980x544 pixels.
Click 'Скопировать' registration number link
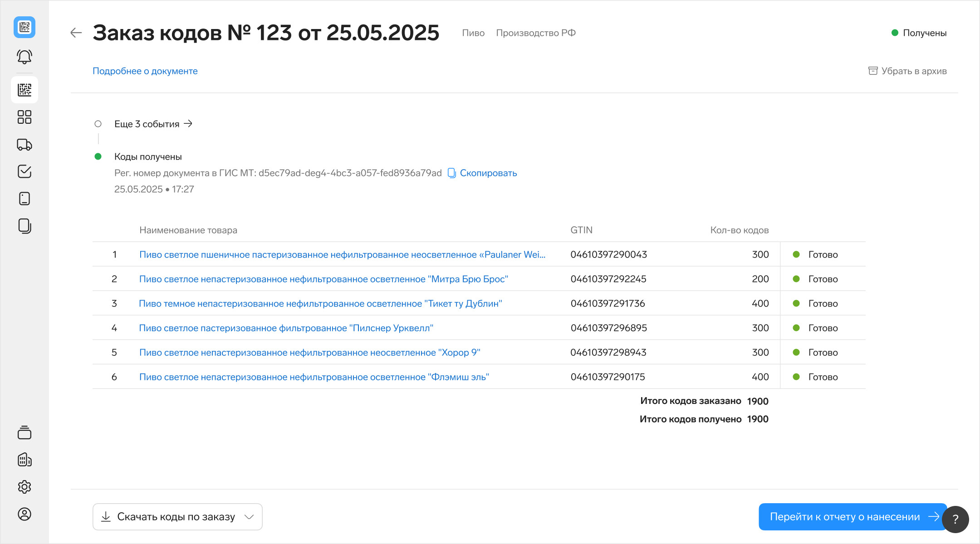[488, 173]
